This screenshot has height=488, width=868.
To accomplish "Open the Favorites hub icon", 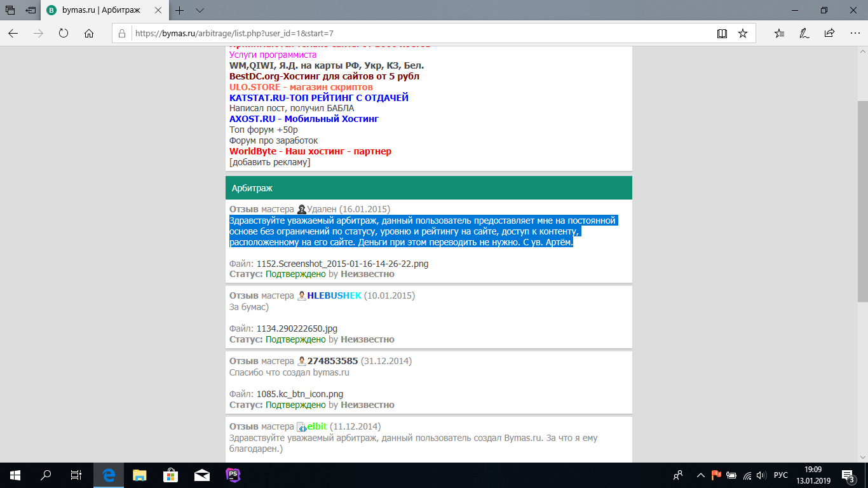I will (x=780, y=34).
